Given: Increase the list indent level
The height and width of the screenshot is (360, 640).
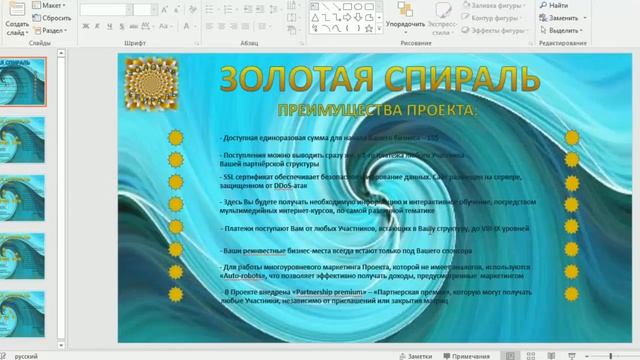Looking at the screenshot, I should coord(260,9).
